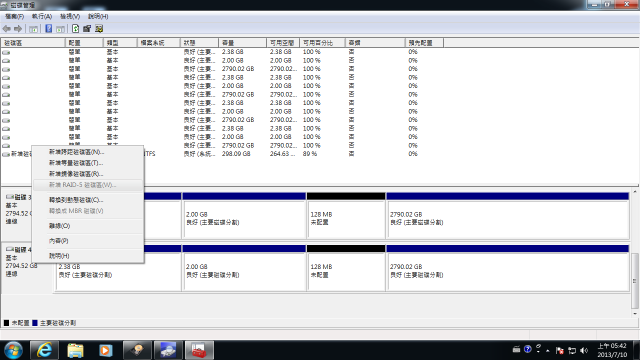640x360 pixels.
Task: Select 離線(O) in the context menu
Action: (x=88, y=226)
